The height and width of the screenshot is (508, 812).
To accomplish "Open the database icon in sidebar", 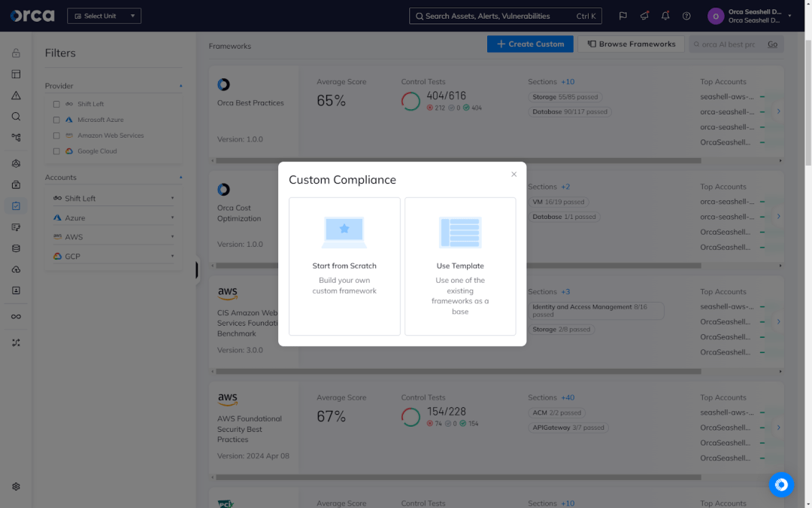I will 16,248.
